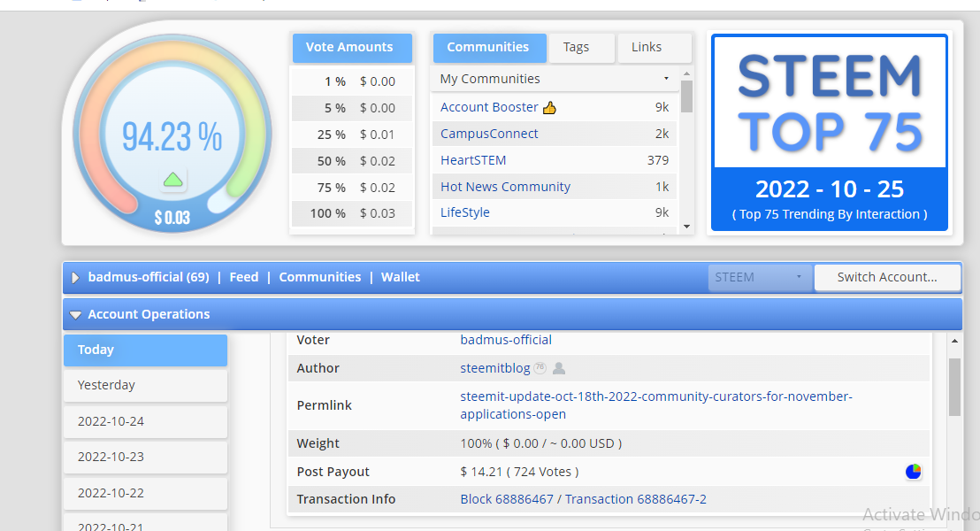Click the 379 member count for HeartSTEM
980x531 pixels.
tap(657, 160)
